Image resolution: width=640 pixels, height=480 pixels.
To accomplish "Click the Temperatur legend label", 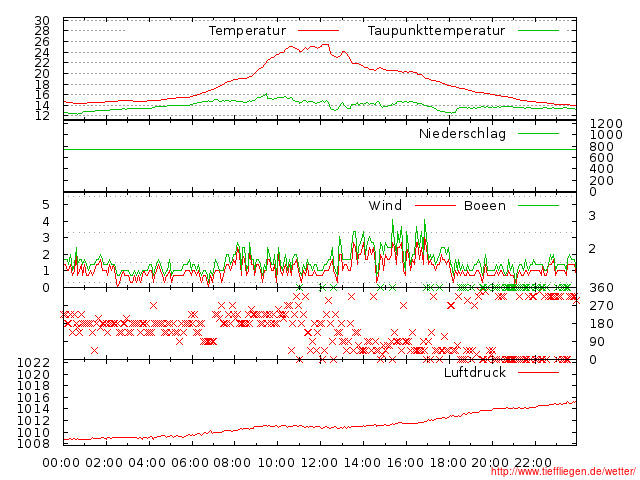I will point(247,31).
